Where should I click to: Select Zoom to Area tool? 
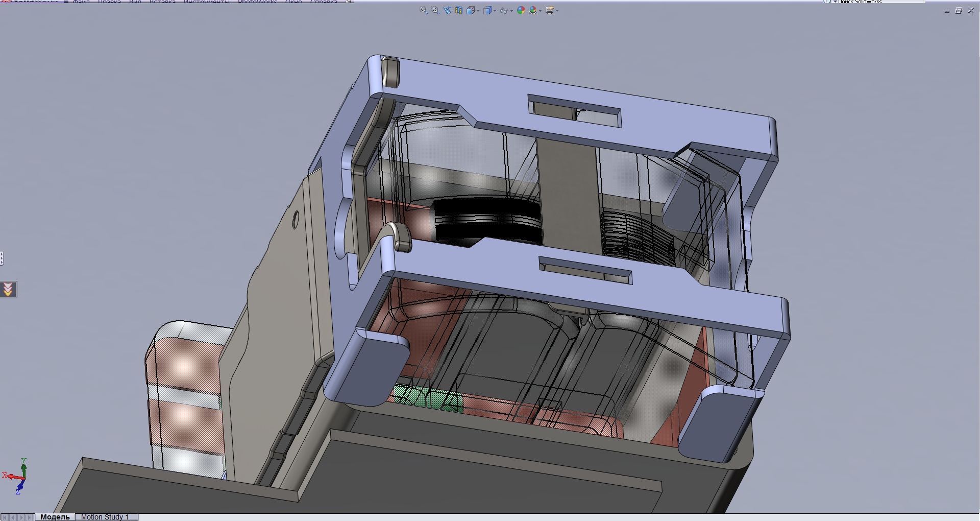click(x=435, y=10)
